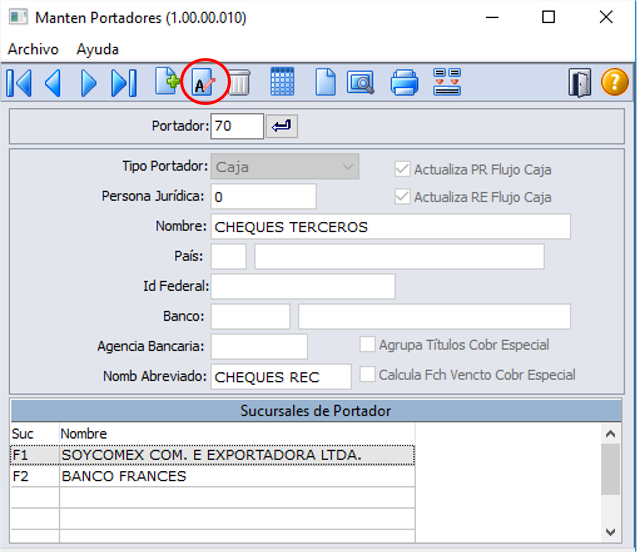Go to the first record
Image resolution: width=637 pixels, height=552 pixels.
point(19,83)
